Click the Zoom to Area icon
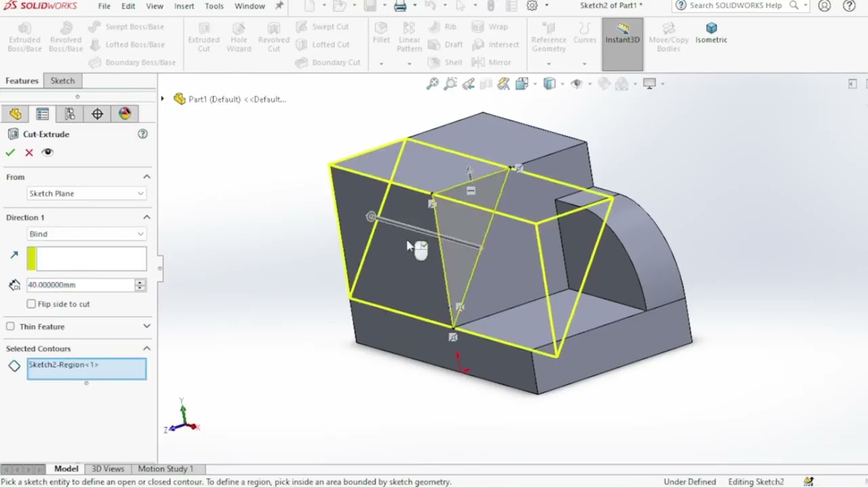 point(450,83)
